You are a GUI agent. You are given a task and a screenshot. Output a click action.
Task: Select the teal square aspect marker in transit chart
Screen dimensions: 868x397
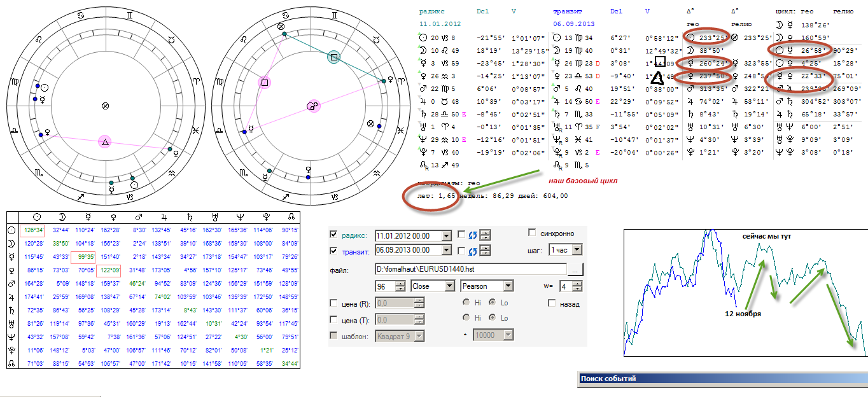tap(334, 57)
